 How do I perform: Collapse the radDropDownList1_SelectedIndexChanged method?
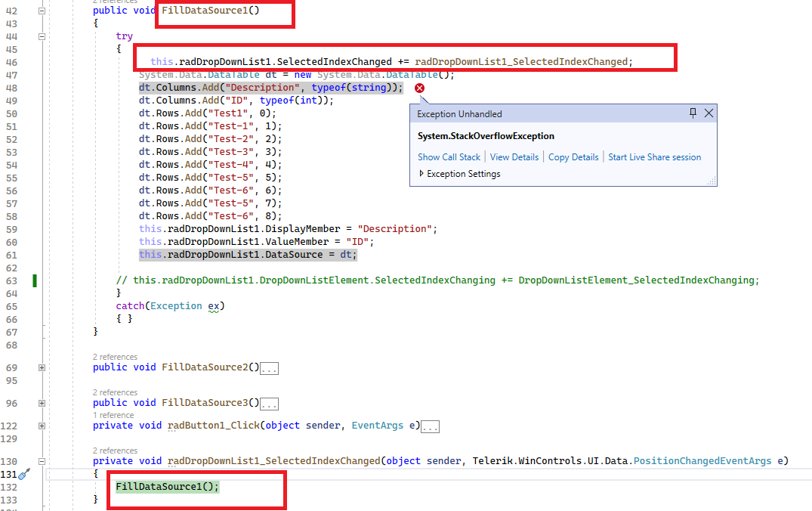click(42, 460)
